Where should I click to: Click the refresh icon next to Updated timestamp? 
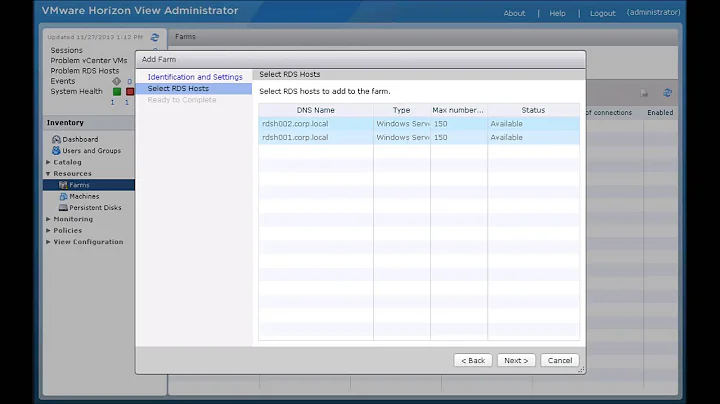(x=155, y=37)
